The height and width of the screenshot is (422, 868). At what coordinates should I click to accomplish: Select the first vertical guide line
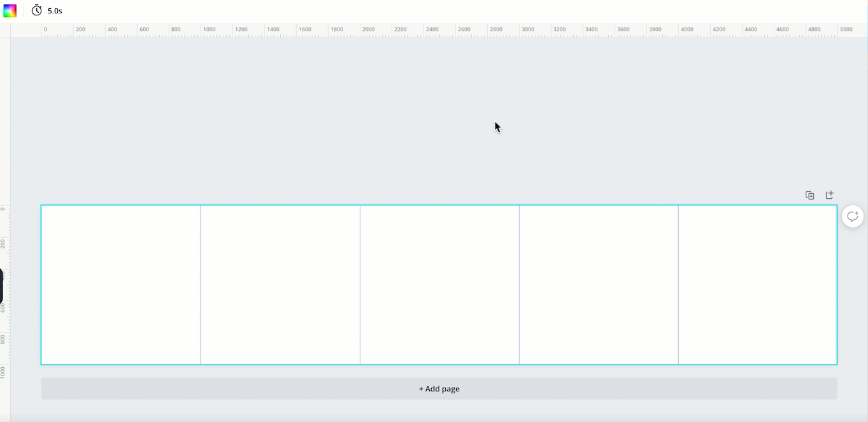click(x=201, y=285)
